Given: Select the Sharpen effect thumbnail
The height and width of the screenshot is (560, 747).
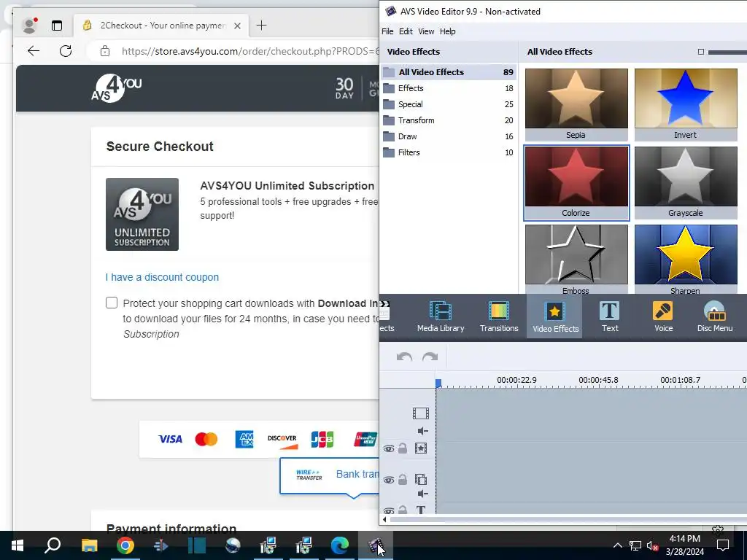Looking at the screenshot, I should (x=686, y=259).
